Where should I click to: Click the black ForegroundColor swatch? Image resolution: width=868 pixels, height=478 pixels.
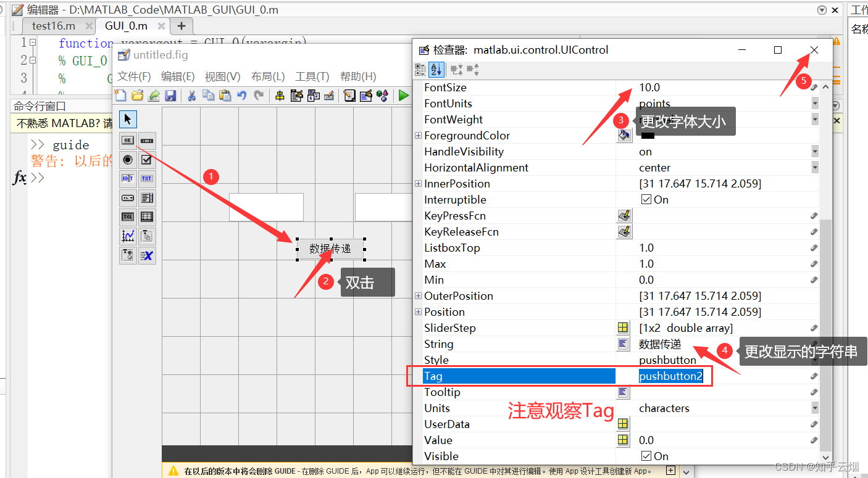click(x=646, y=136)
